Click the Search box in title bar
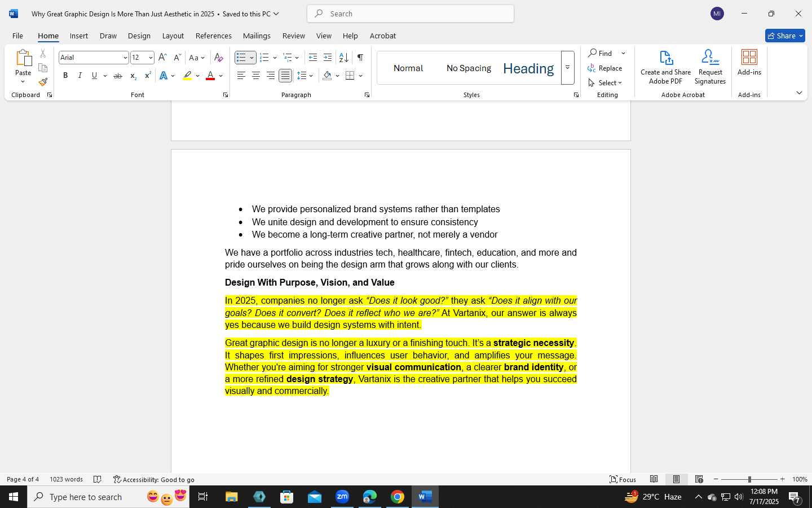Image resolution: width=812 pixels, height=508 pixels. [411, 14]
